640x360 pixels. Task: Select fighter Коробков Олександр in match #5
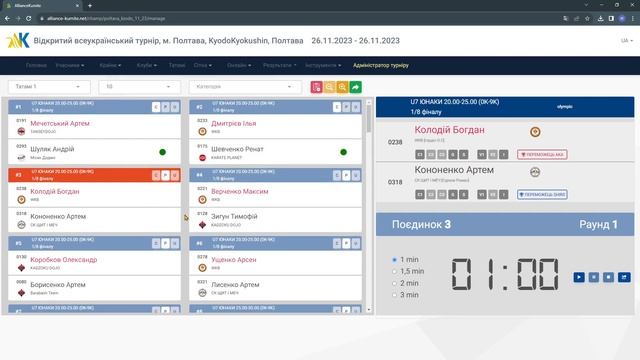pyautogui.click(x=64, y=260)
